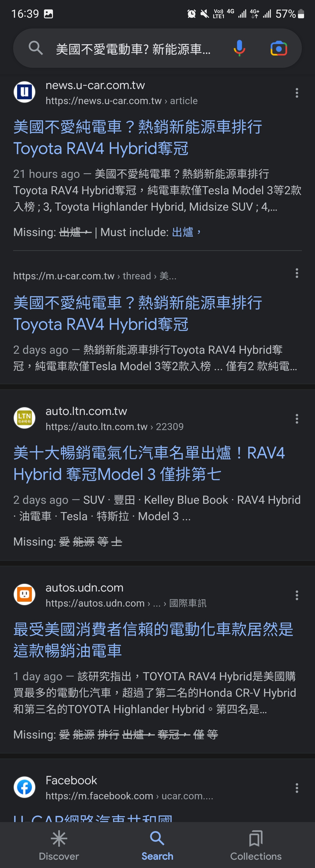Open more options for Facebook result

(297, 788)
